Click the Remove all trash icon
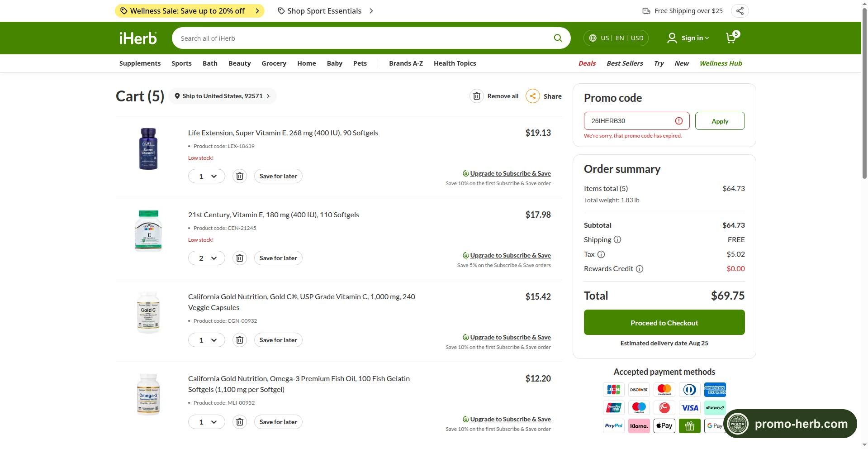This screenshot has height=449, width=868. tap(477, 96)
